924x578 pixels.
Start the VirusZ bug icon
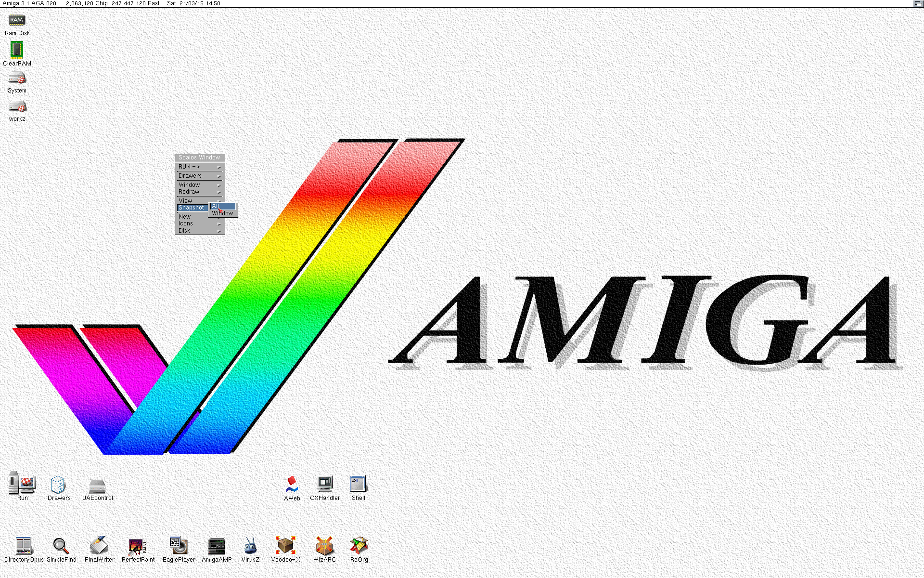[x=250, y=546]
